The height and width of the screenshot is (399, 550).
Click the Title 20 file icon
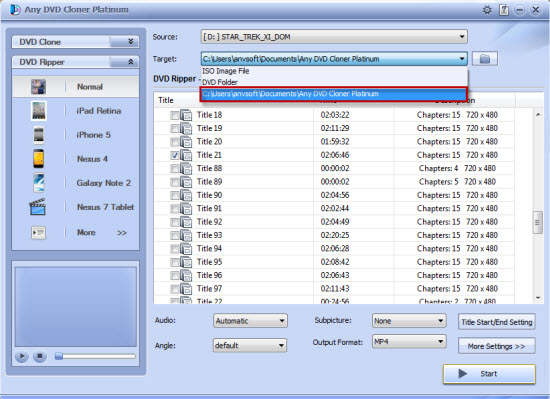pos(186,142)
